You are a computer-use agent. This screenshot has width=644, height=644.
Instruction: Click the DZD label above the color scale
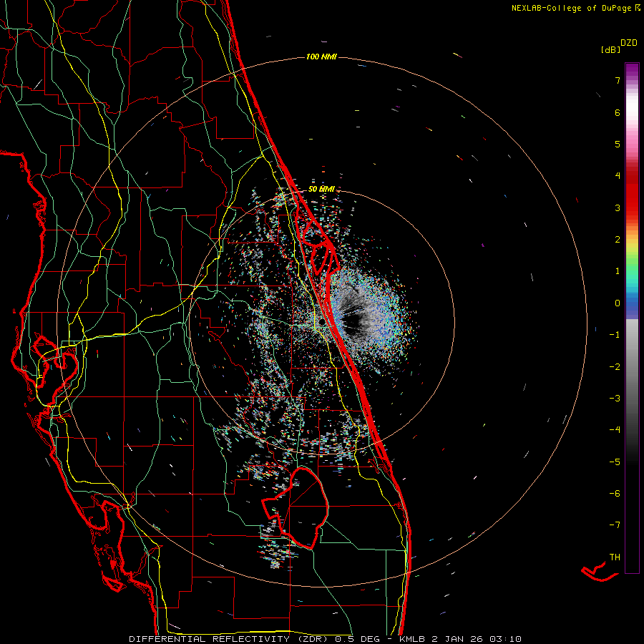pyautogui.click(x=629, y=43)
